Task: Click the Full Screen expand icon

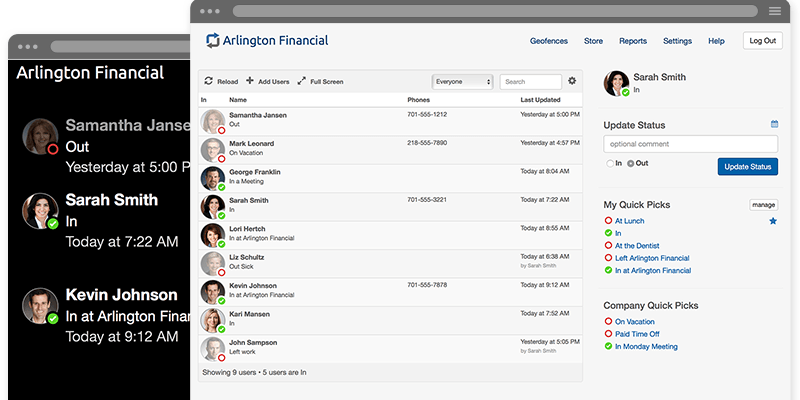Action: [302, 81]
